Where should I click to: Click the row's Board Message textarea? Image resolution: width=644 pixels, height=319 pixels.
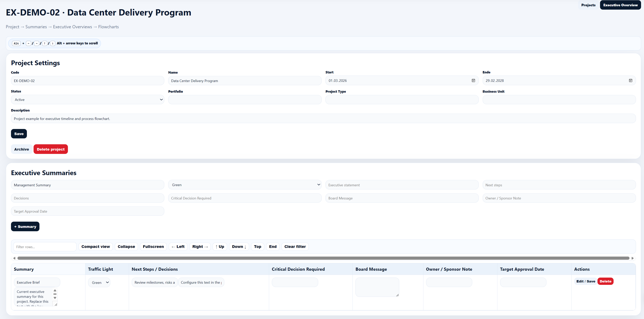point(377,287)
